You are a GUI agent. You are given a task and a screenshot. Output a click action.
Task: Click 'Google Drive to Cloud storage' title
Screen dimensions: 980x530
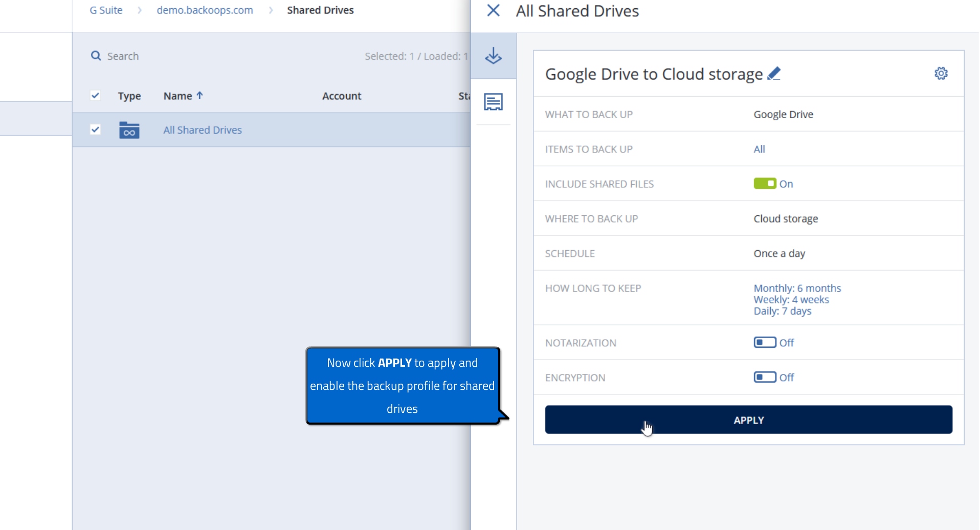pos(654,74)
